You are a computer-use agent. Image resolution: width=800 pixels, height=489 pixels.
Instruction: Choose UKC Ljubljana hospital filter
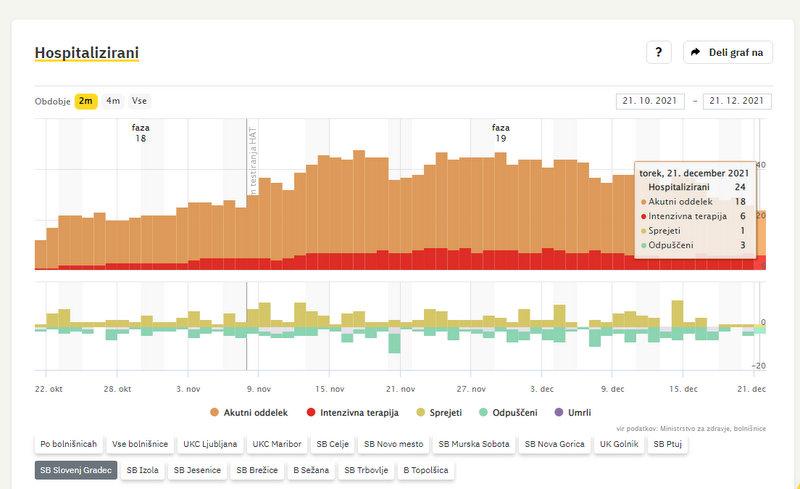coord(210,443)
